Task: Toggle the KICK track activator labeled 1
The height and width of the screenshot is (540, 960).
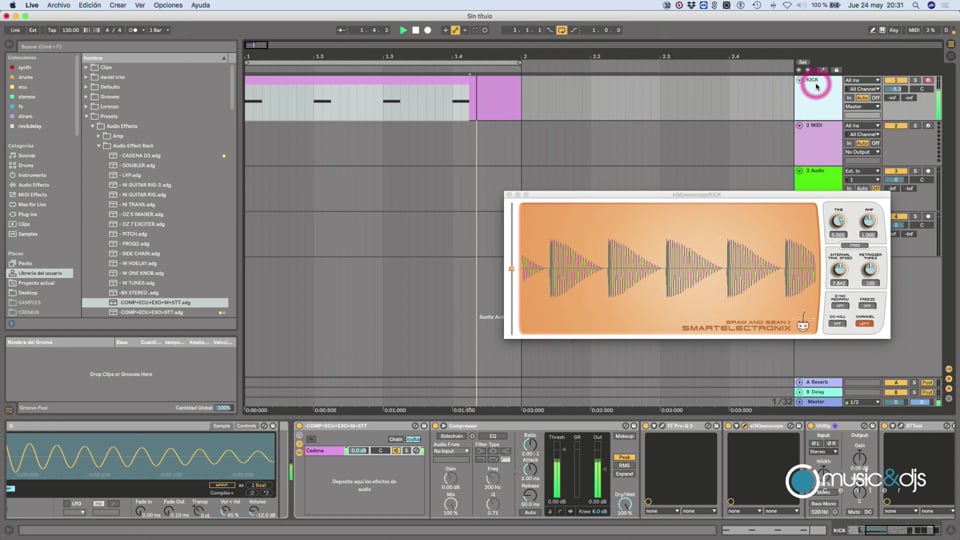Action: tap(895, 80)
